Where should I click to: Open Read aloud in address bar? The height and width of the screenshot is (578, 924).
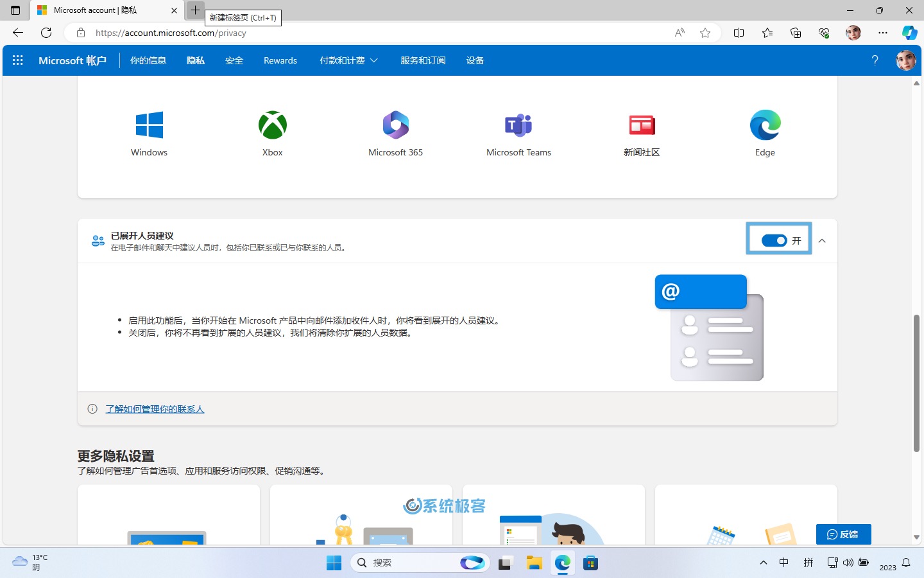pyautogui.click(x=680, y=33)
